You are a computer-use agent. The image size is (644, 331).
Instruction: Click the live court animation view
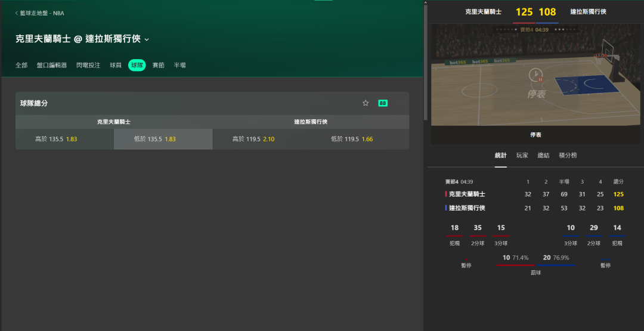coord(535,75)
